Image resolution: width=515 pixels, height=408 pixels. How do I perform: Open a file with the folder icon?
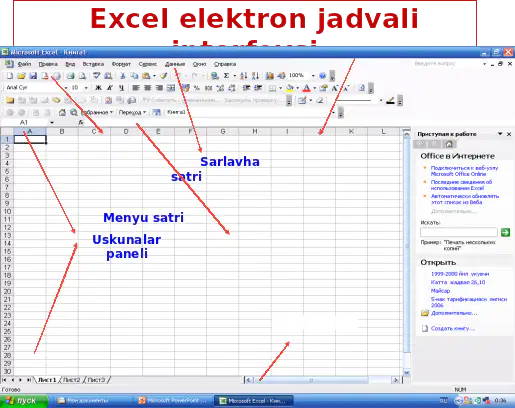click(21, 76)
